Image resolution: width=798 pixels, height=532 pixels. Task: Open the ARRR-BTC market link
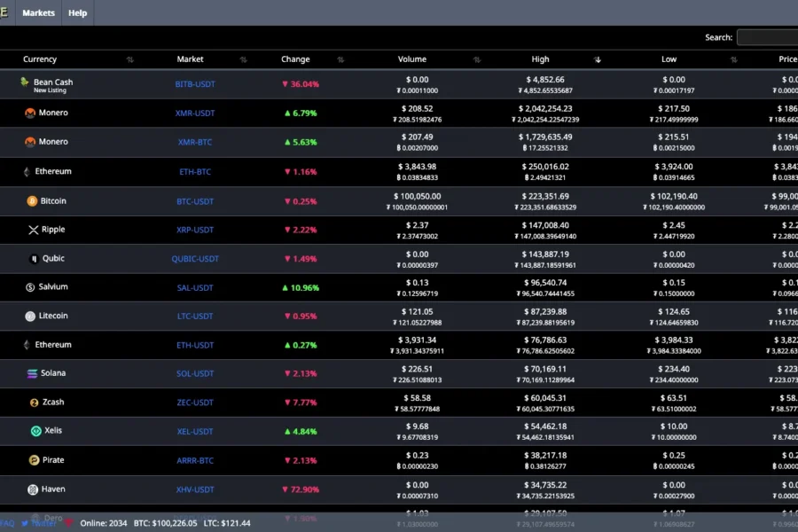pyautogui.click(x=195, y=461)
